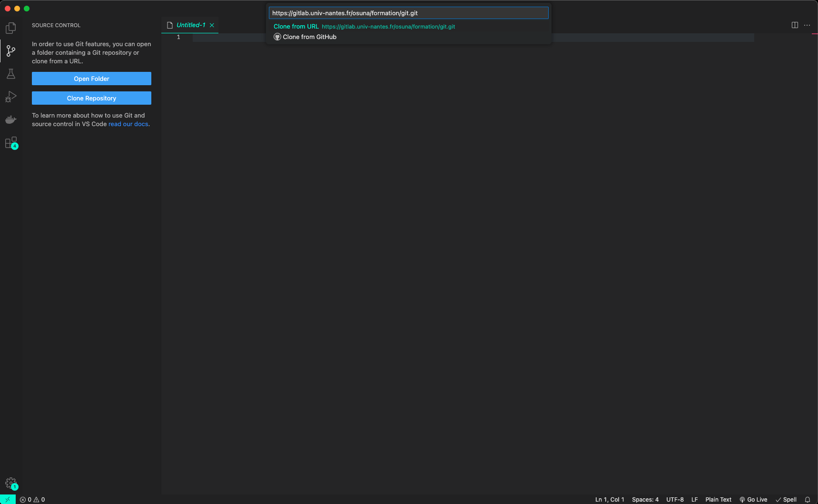Open the Manage gear menu

[10, 483]
